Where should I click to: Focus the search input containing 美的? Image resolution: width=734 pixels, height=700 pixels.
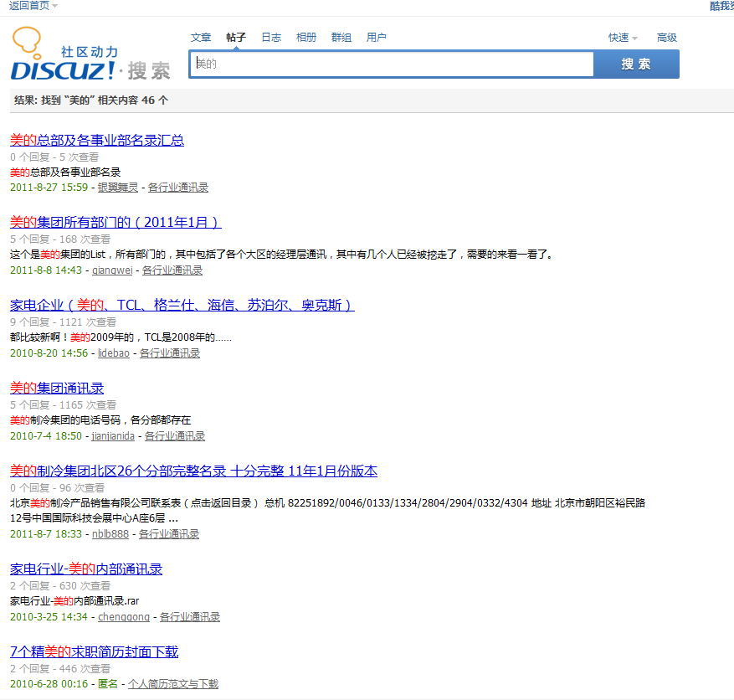(392, 64)
